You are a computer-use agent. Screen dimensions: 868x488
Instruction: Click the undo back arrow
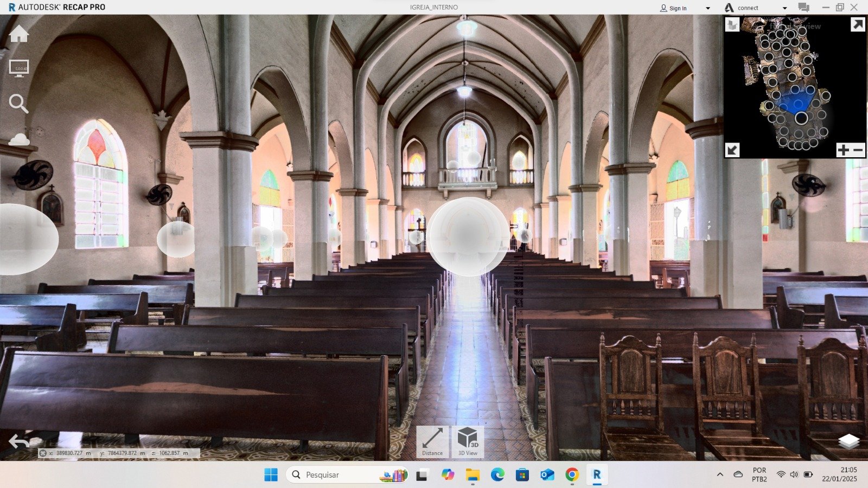pos(19,442)
